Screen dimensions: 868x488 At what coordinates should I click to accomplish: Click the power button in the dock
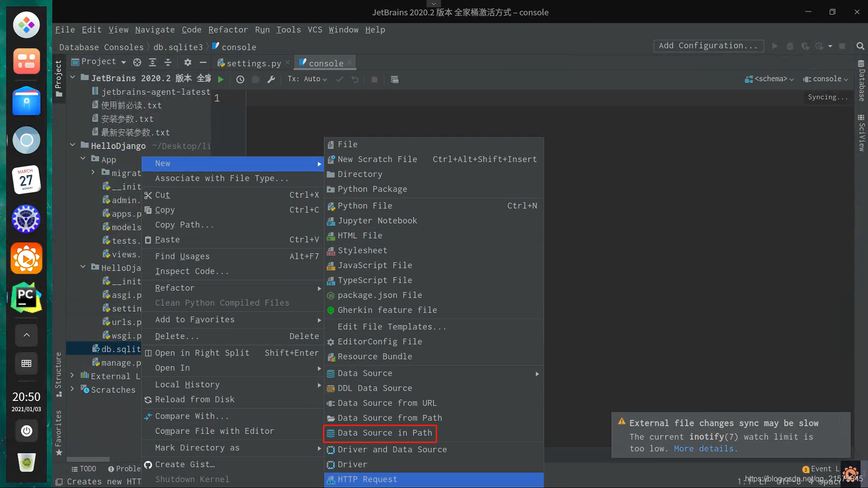pos(26,430)
